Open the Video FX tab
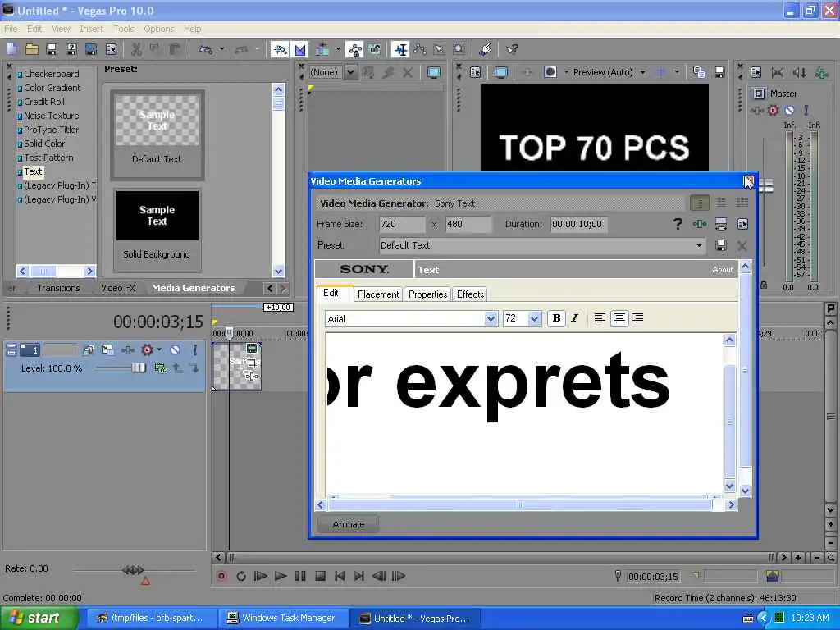The image size is (840, 630). click(x=118, y=288)
